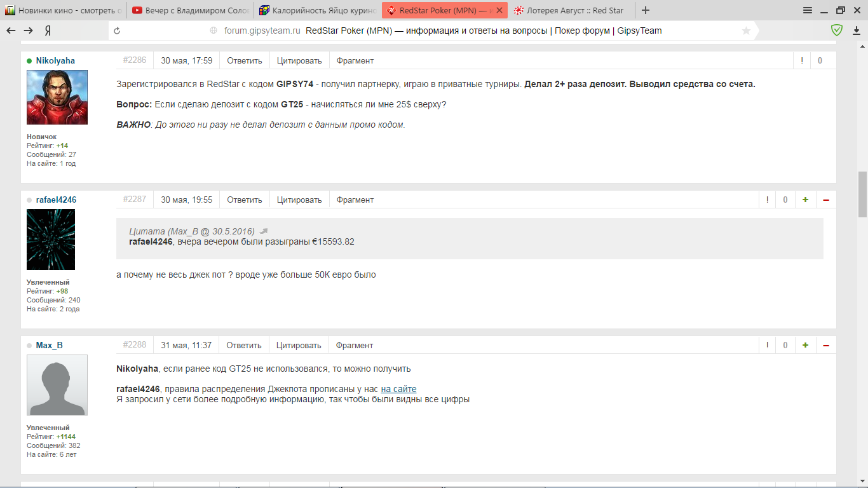Click the timestamp '31 мая, 11:37'
The height and width of the screenshot is (488, 868).
[186, 345]
